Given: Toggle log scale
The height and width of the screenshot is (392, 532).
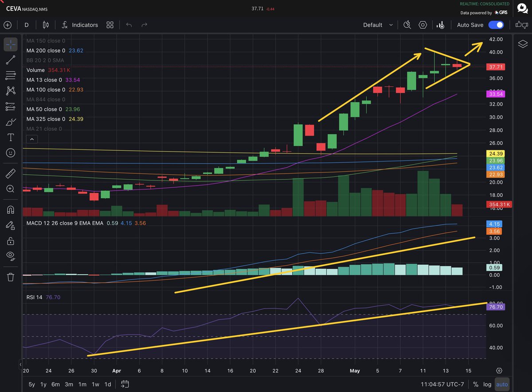Looking at the screenshot, I should pos(487,384).
